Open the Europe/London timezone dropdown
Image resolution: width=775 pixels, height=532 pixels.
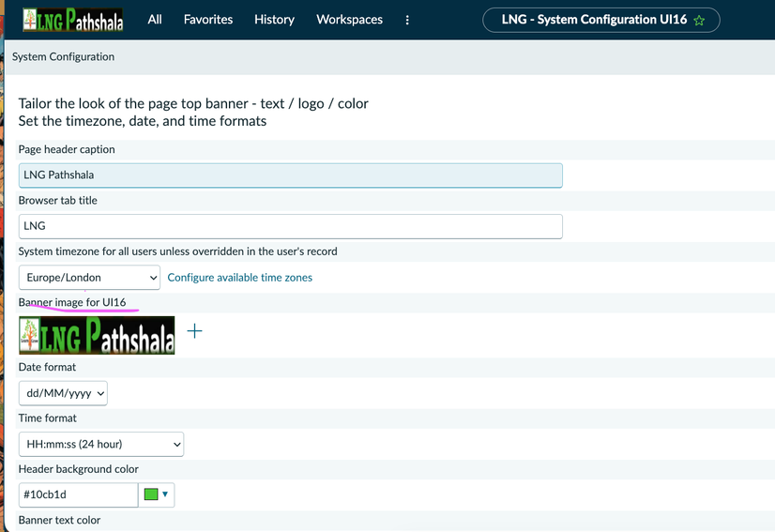(89, 278)
